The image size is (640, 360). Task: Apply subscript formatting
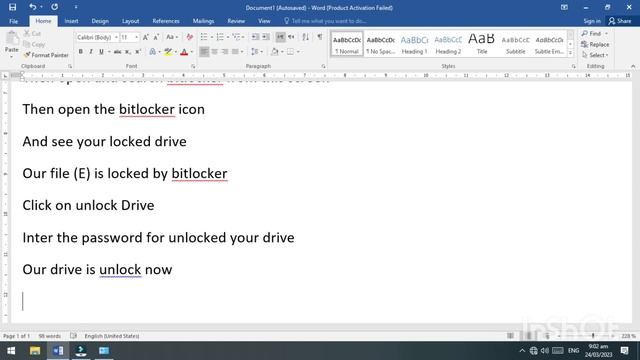click(x=128, y=52)
